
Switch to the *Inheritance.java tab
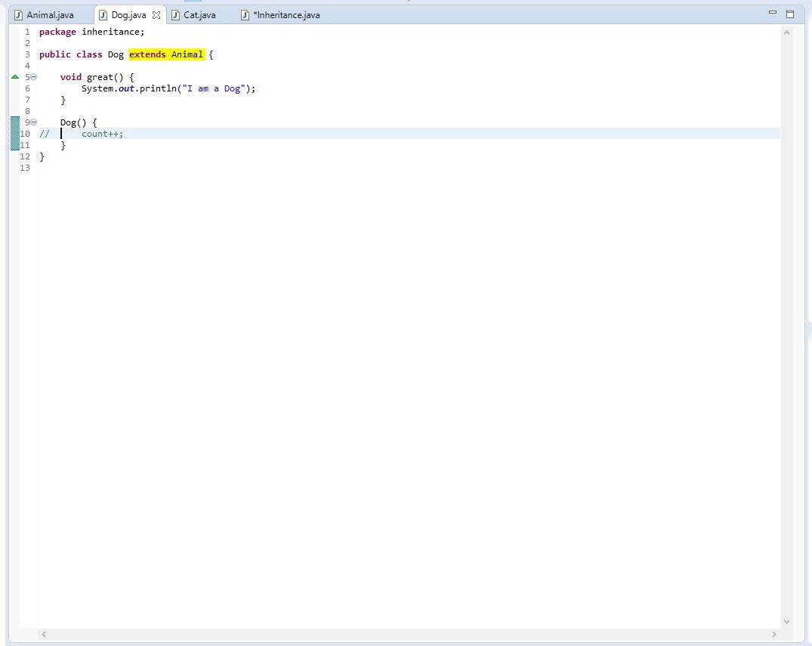(286, 15)
